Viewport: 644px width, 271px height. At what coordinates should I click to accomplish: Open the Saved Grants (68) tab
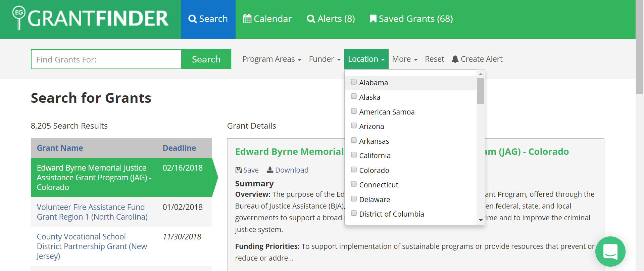pyautogui.click(x=411, y=19)
